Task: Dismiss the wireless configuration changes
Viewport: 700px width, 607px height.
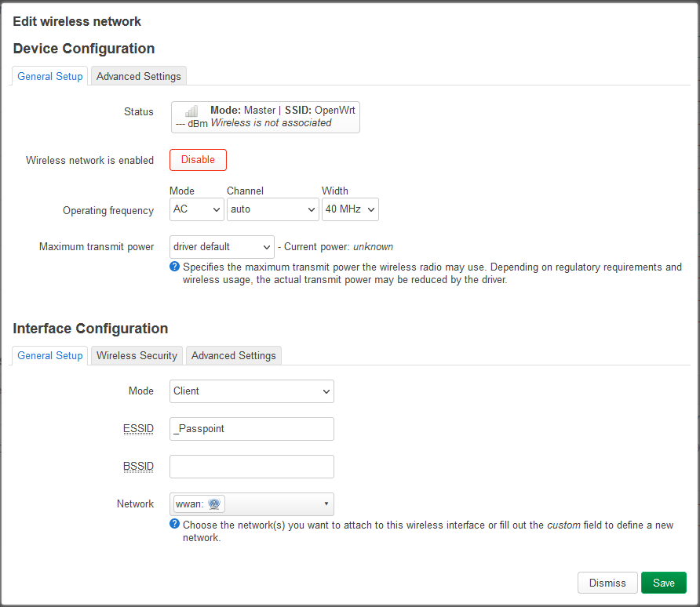Action: 607,582
